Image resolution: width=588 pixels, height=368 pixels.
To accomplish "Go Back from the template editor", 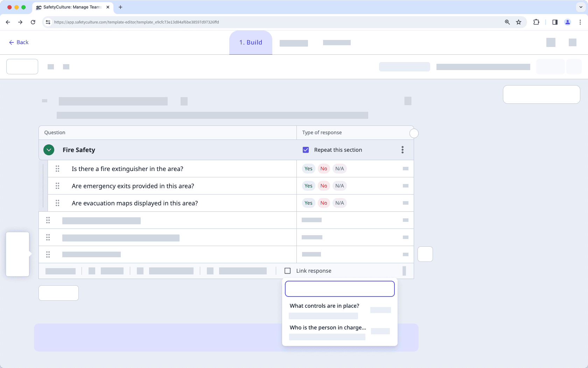I will (19, 42).
